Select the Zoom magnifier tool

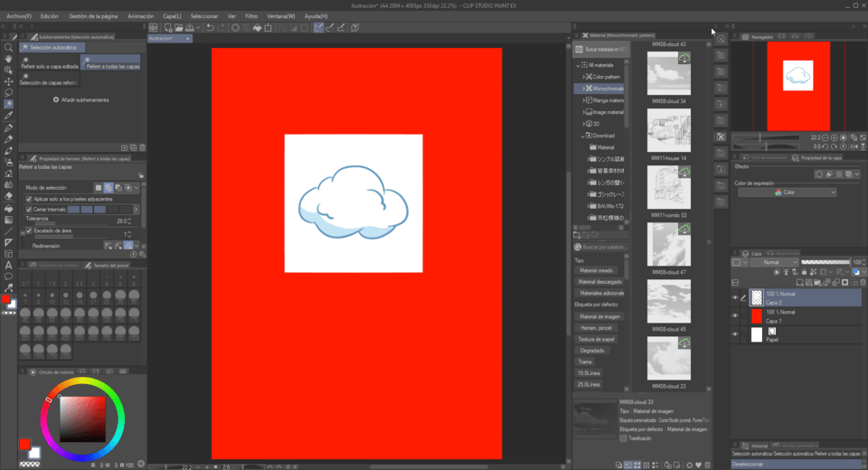8,47
